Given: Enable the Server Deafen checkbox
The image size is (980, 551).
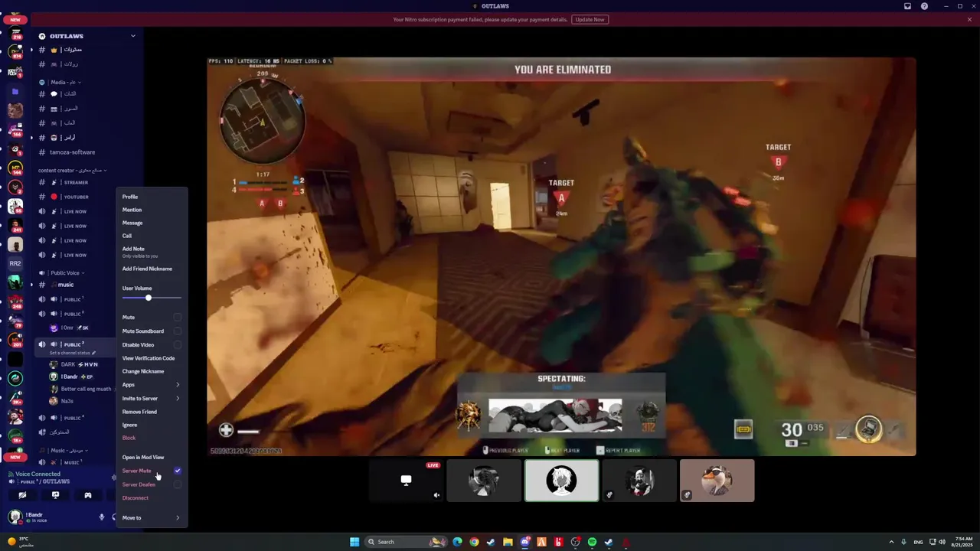Looking at the screenshot, I should (177, 484).
